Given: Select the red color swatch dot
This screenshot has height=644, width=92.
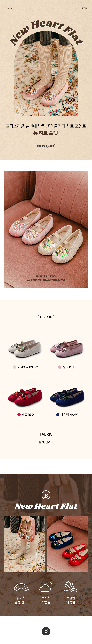Looking at the screenshot, I should pos(19,415).
